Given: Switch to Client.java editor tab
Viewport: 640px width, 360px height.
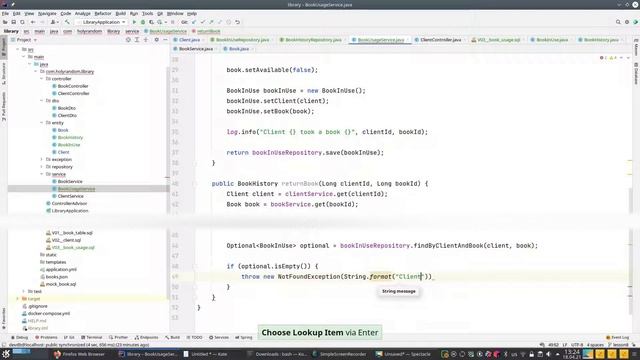Looking at the screenshot, I should 189,40.
